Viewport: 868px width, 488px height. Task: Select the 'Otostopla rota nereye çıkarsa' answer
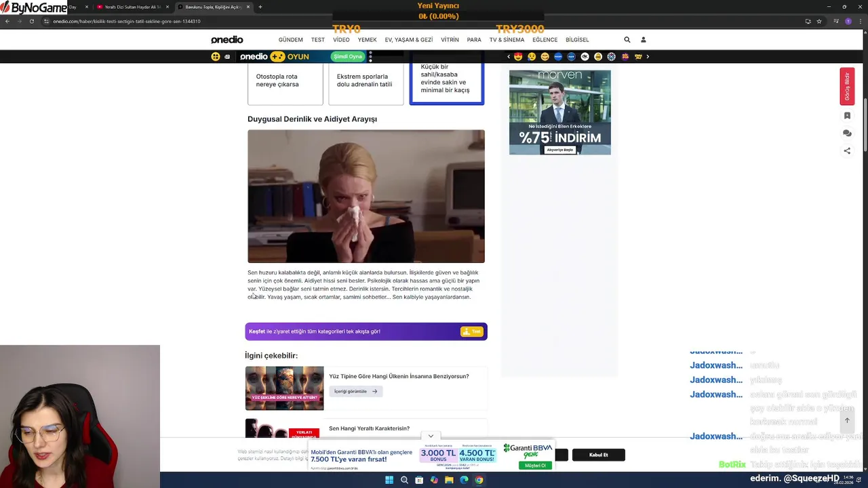pyautogui.click(x=285, y=83)
